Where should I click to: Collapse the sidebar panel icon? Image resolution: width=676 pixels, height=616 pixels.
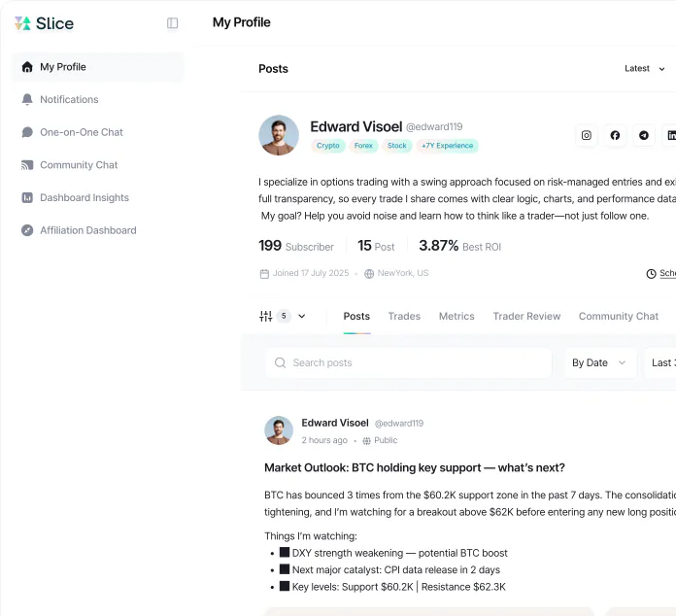(172, 23)
